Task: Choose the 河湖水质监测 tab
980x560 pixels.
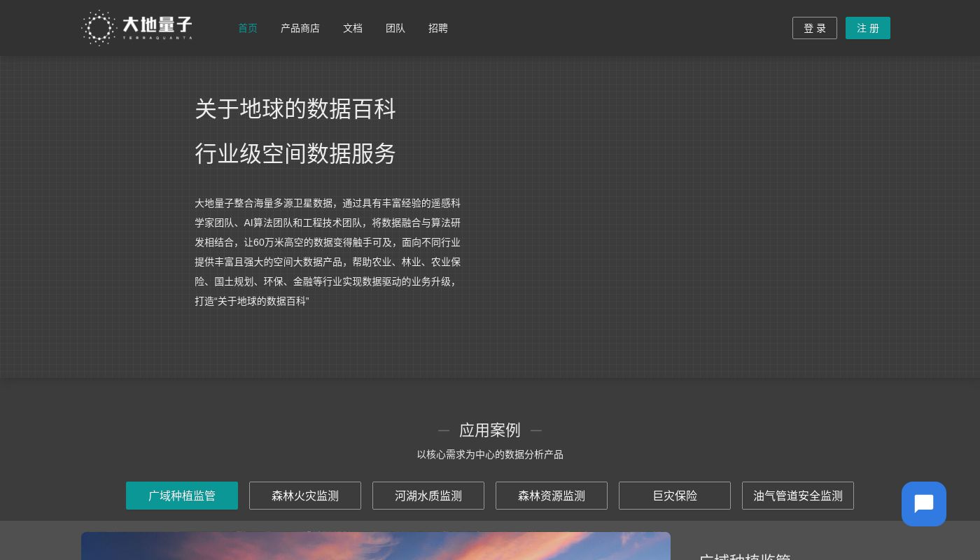Action: pos(428,496)
